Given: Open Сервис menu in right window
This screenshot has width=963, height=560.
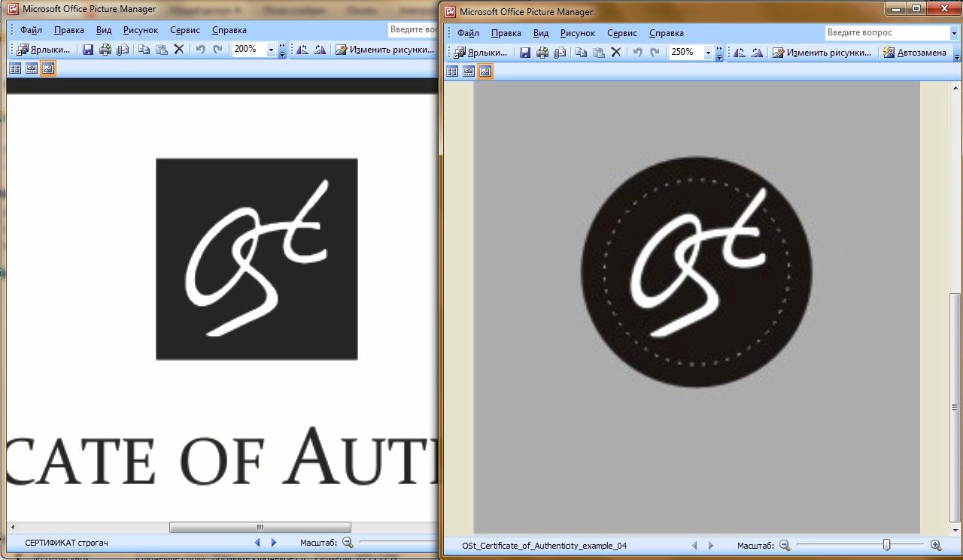Looking at the screenshot, I should (622, 33).
